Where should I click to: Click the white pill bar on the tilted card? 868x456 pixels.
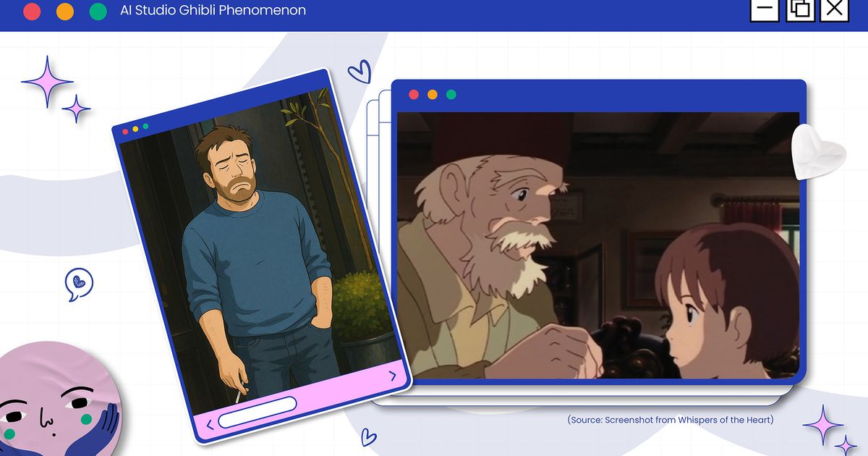[258, 412]
